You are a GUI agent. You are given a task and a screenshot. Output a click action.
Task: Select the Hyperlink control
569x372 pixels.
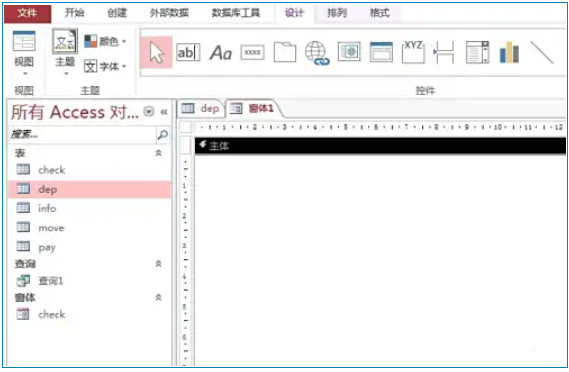(317, 53)
